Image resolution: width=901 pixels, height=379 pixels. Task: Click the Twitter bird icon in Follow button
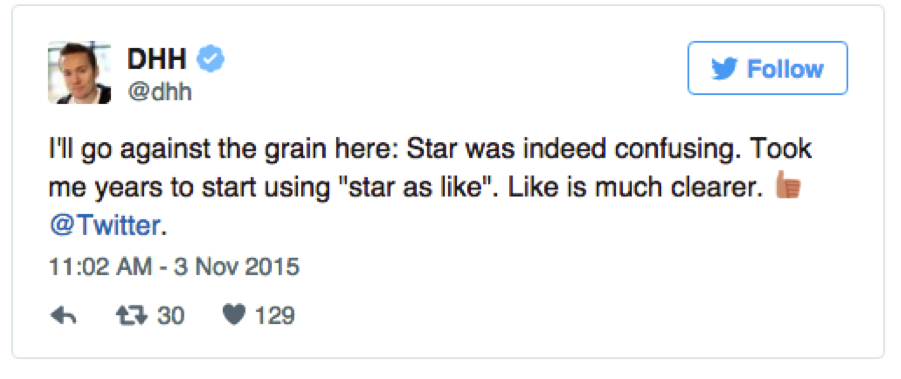tap(725, 68)
